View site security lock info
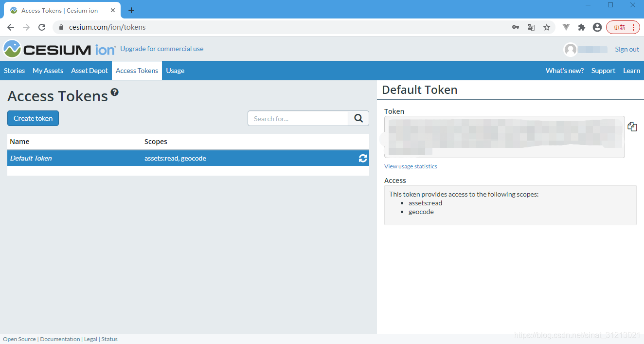This screenshot has height=344, width=644. 61,27
